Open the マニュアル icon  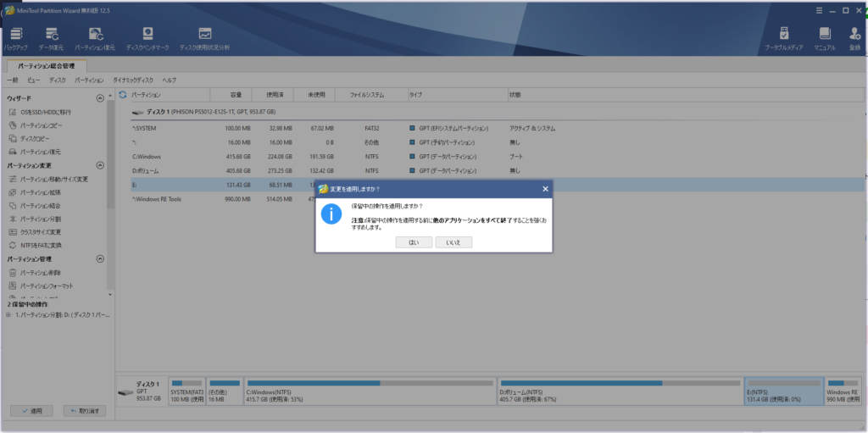(825, 39)
